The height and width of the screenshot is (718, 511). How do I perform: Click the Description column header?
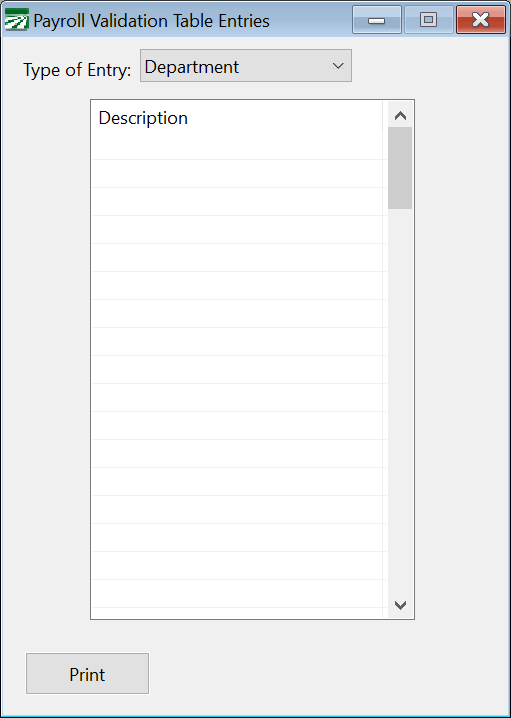[143, 118]
